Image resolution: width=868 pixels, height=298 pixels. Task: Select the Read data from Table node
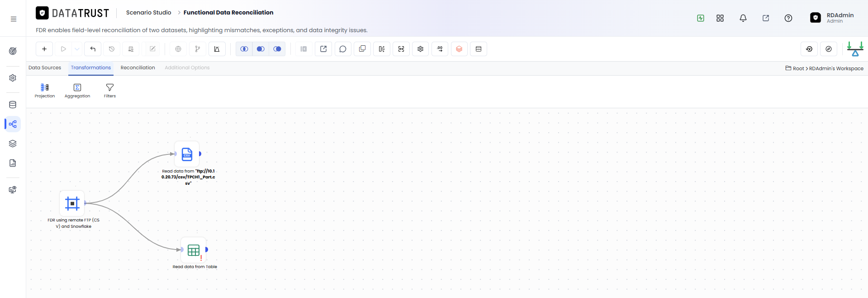[194, 250]
